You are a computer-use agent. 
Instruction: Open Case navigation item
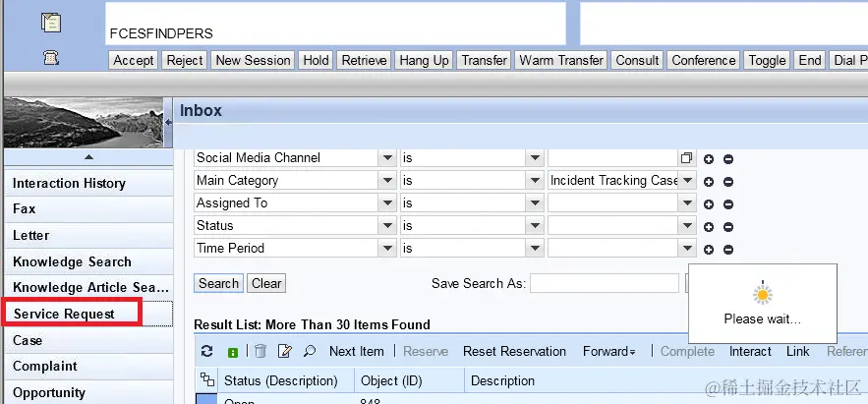point(88,340)
